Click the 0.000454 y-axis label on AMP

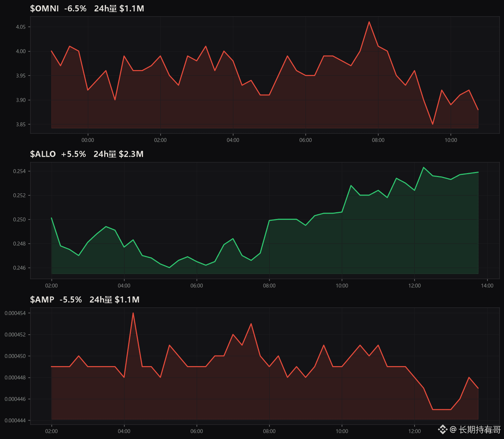point(15,313)
